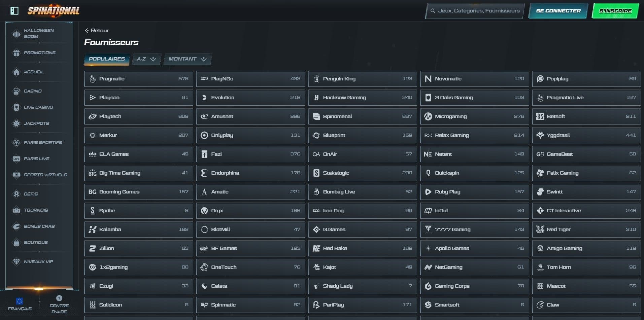Expand the Montant sort dropdown
The image size is (644, 320).
coord(187,59)
